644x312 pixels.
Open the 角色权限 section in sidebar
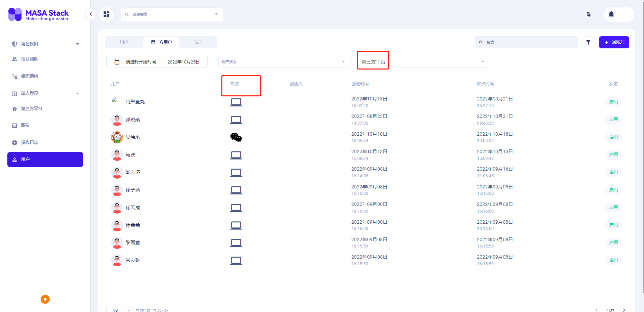(29, 44)
